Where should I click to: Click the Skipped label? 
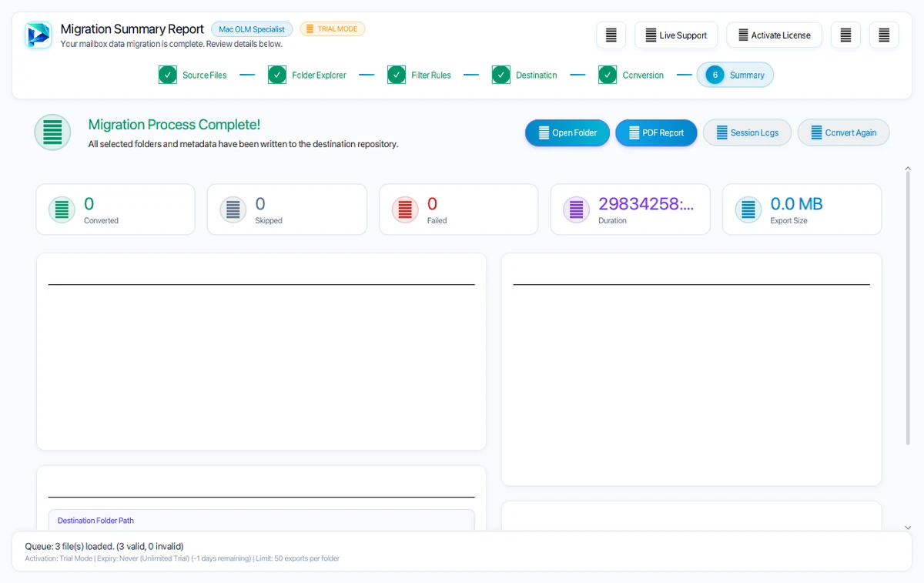pyautogui.click(x=269, y=220)
